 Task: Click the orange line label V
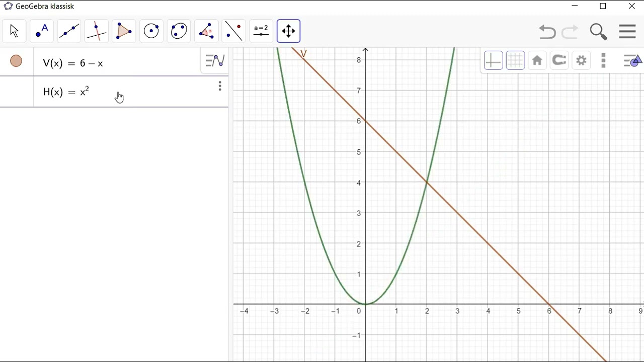point(303,53)
